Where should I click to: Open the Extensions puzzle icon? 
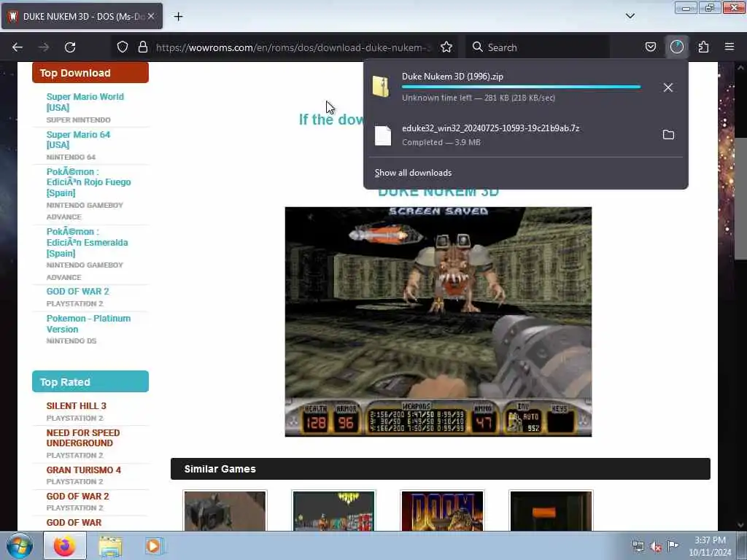[x=703, y=47]
